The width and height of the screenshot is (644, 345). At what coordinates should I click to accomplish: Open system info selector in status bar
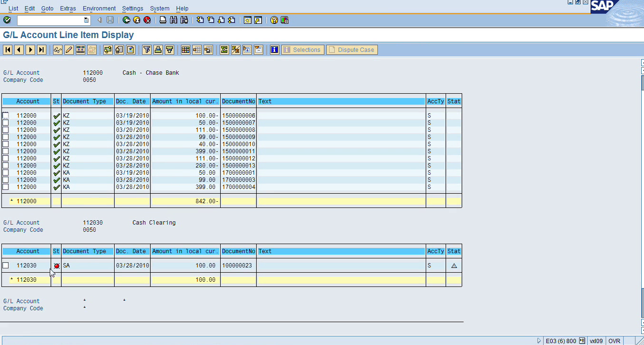tap(582, 341)
